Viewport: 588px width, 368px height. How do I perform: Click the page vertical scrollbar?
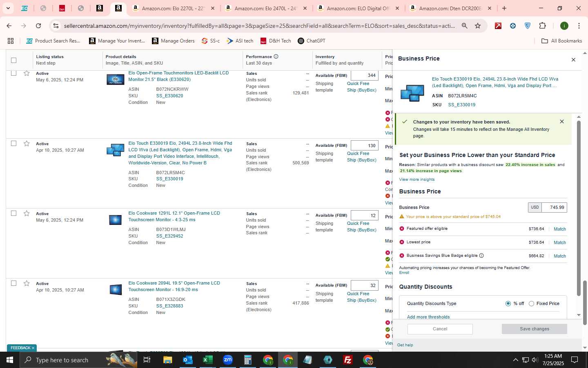click(x=585, y=303)
